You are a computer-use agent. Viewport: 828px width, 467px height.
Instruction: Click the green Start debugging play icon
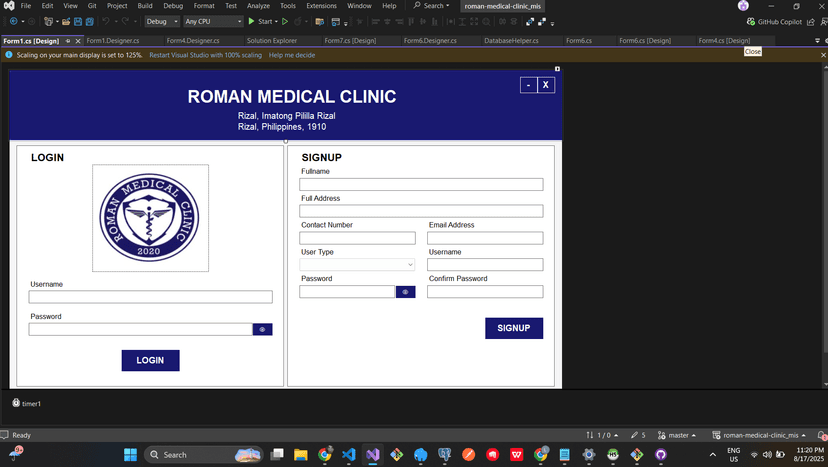tap(251, 21)
